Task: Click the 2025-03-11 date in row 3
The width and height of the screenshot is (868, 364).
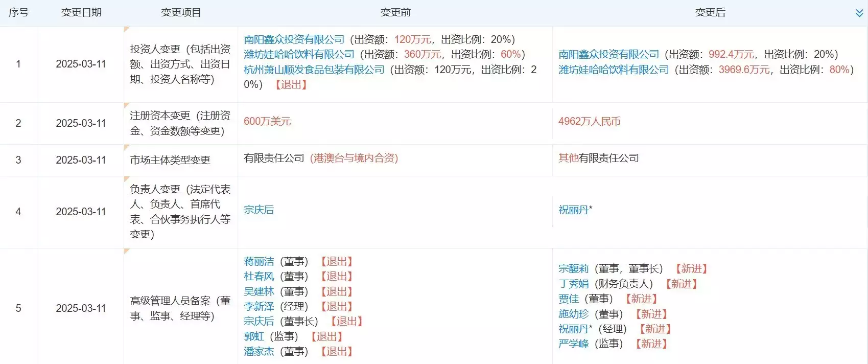Action: [x=81, y=160]
